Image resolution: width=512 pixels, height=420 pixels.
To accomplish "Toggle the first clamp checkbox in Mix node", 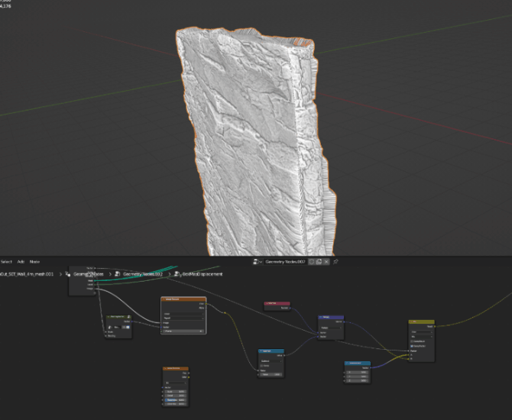I will tap(412, 341).
